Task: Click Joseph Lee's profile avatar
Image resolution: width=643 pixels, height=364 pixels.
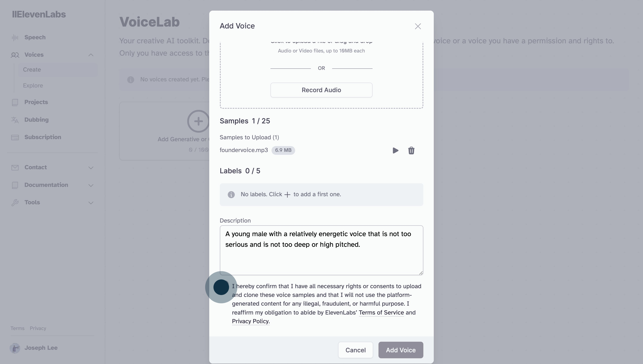Action: pyautogui.click(x=15, y=348)
